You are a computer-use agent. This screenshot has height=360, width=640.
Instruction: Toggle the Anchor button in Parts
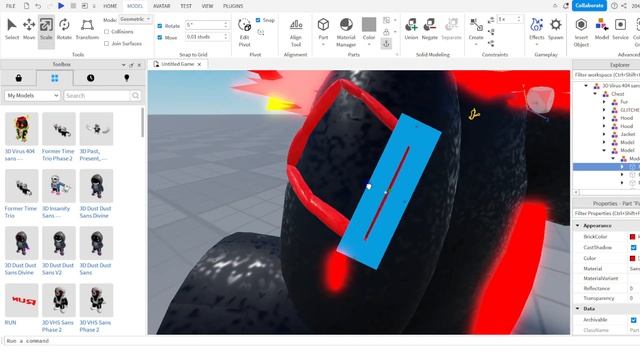pyautogui.click(x=386, y=43)
